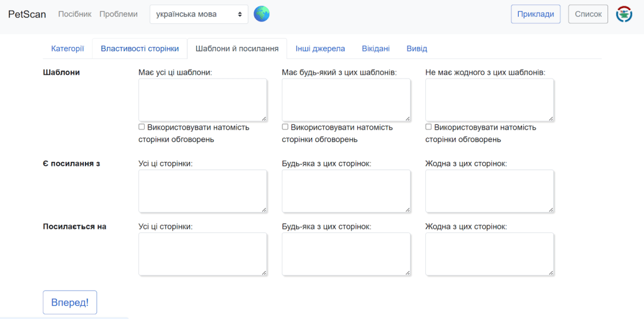The height and width of the screenshot is (319, 644).
Task: Open the Проблеми link
Action: pos(118,14)
